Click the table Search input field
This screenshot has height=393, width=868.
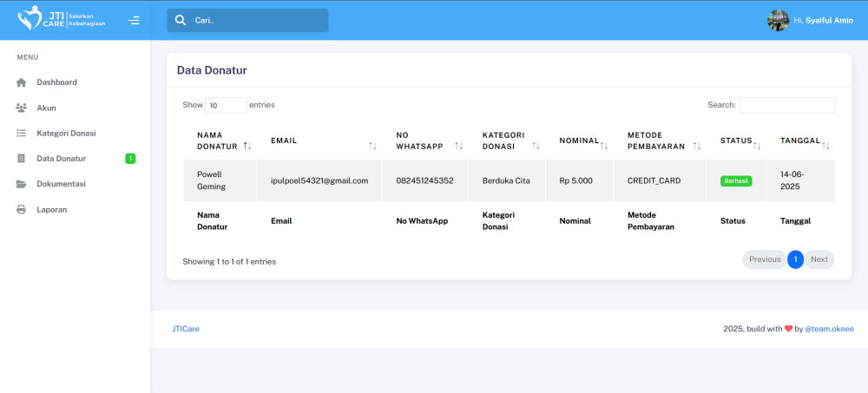(786, 105)
